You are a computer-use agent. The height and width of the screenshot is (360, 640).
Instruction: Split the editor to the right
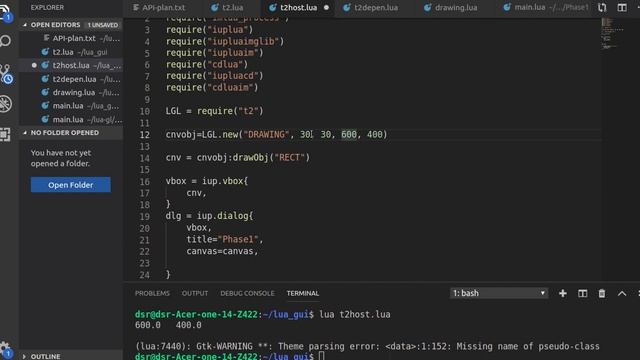coord(622,7)
